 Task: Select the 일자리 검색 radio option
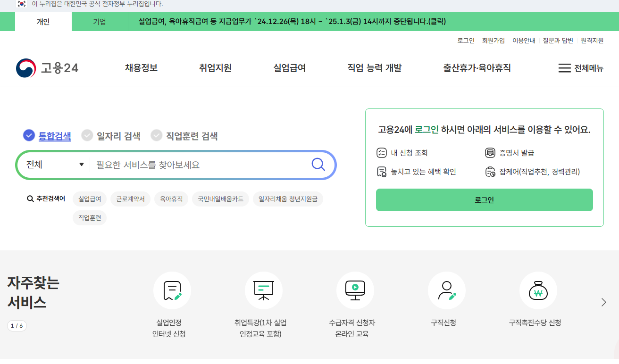click(x=87, y=135)
